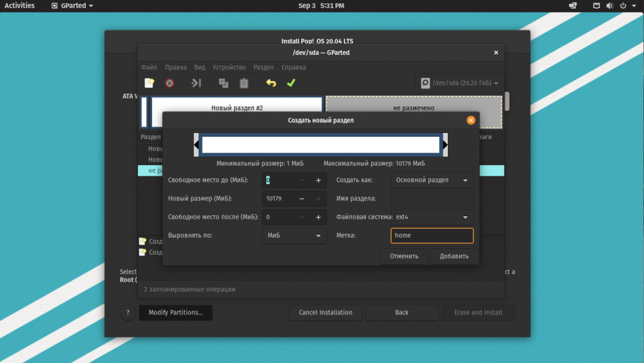This screenshot has width=644, height=363.
Task: Close the Создать новый раздел dialog
Action: (471, 120)
